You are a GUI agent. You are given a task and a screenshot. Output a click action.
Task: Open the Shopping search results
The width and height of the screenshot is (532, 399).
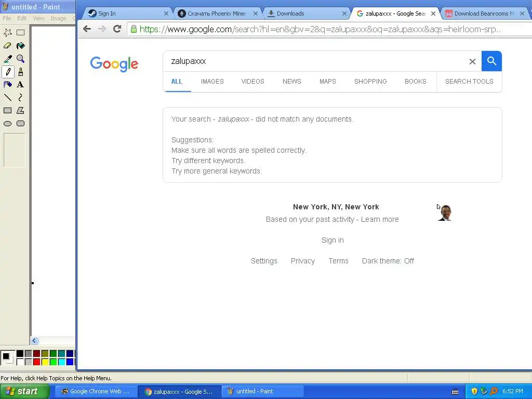(x=370, y=82)
